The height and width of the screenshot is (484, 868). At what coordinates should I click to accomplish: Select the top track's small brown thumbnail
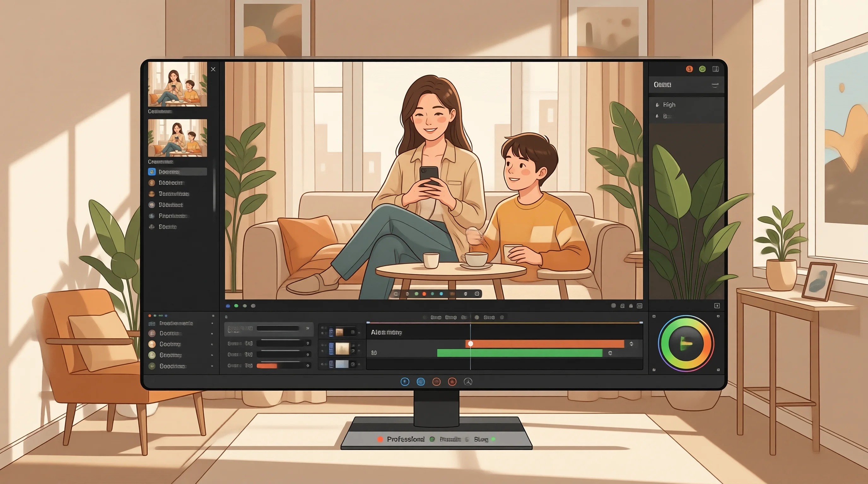click(x=339, y=332)
